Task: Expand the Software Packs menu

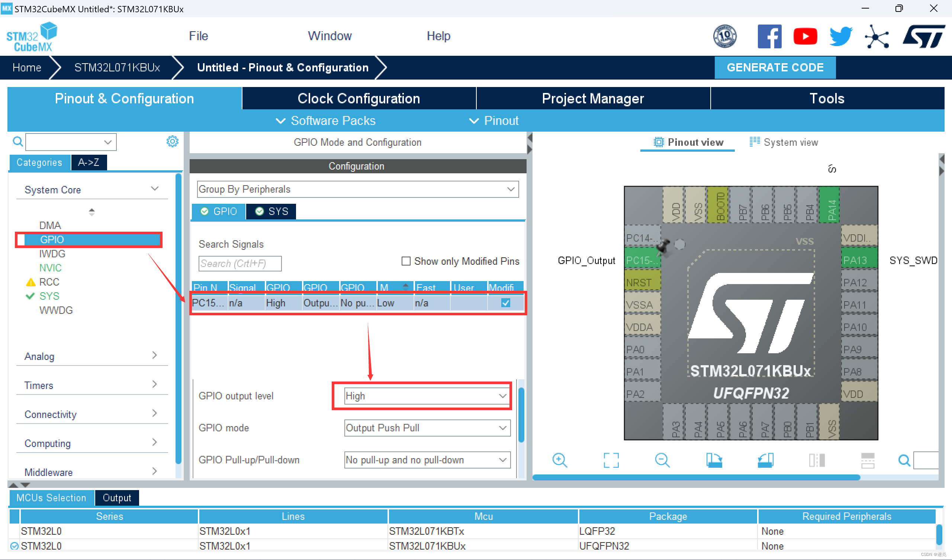Action: tap(326, 121)
